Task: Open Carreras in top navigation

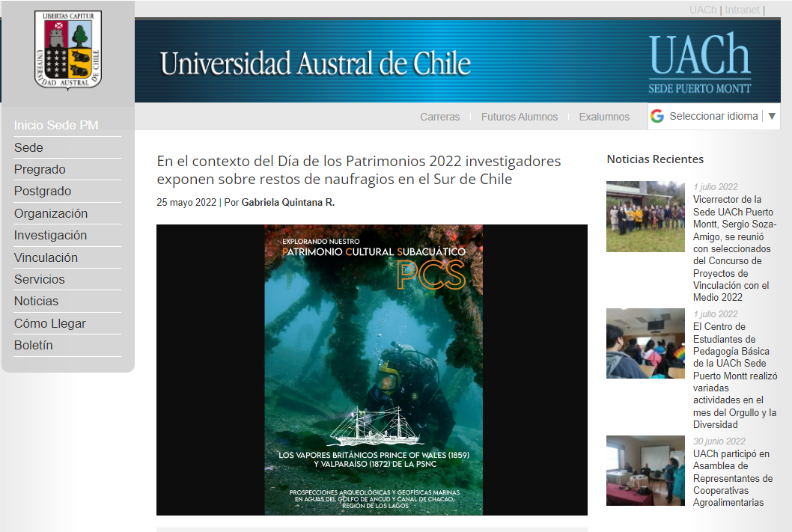Action: 439,117
